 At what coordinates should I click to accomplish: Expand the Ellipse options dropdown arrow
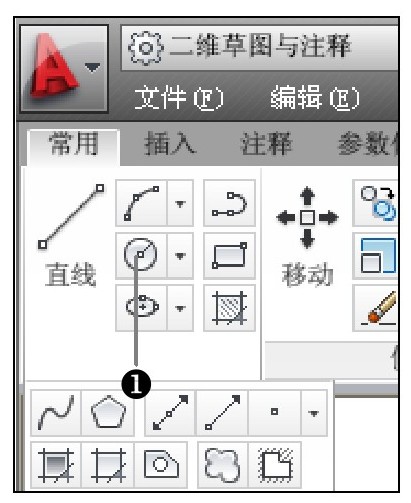point(180,307)
